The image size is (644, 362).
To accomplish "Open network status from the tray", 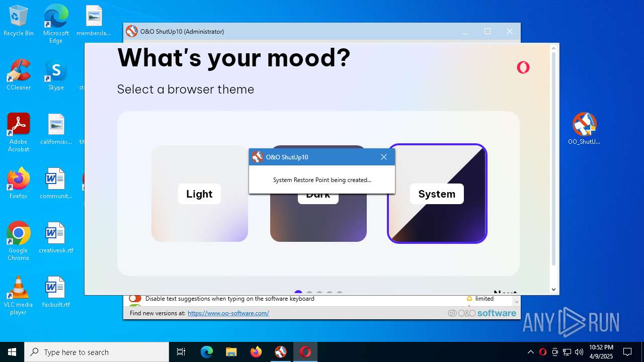I will pyautogui.click(x=567, y=352).
